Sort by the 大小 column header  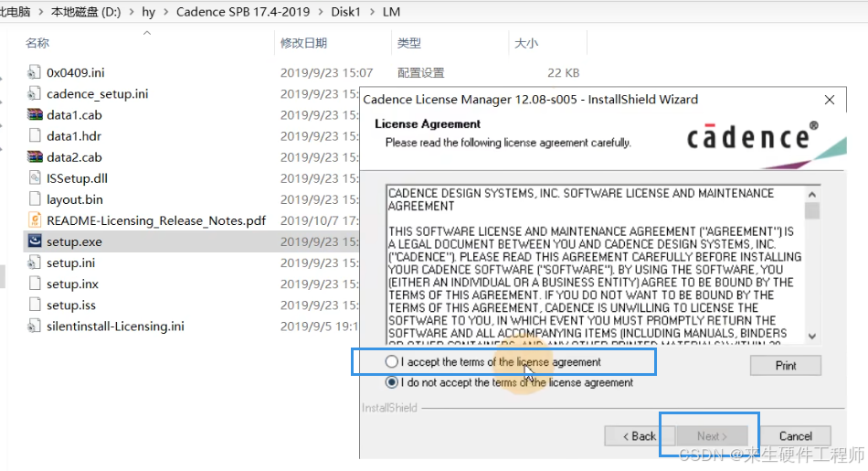tap(526, 43)
